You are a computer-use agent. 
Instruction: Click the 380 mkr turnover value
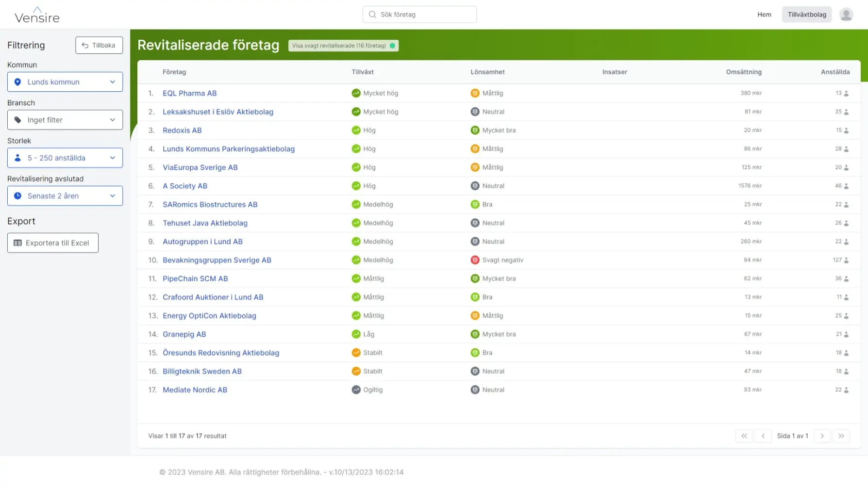click(751, 93)
